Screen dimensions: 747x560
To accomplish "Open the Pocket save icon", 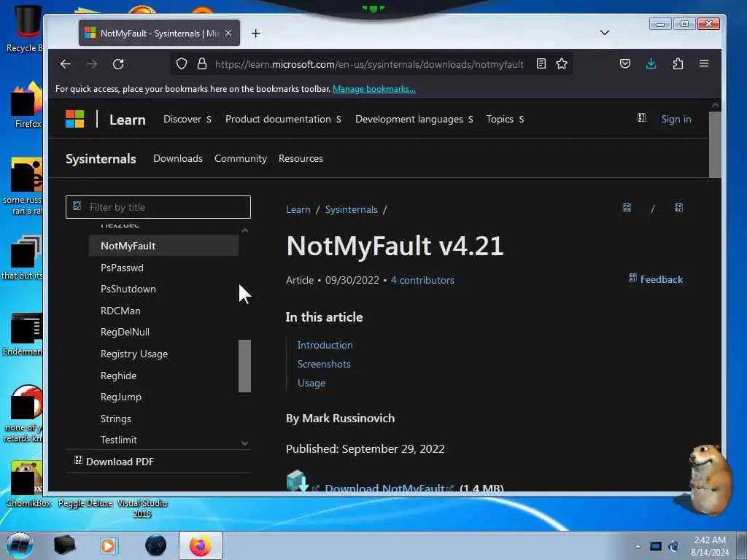I will [625, 64].
